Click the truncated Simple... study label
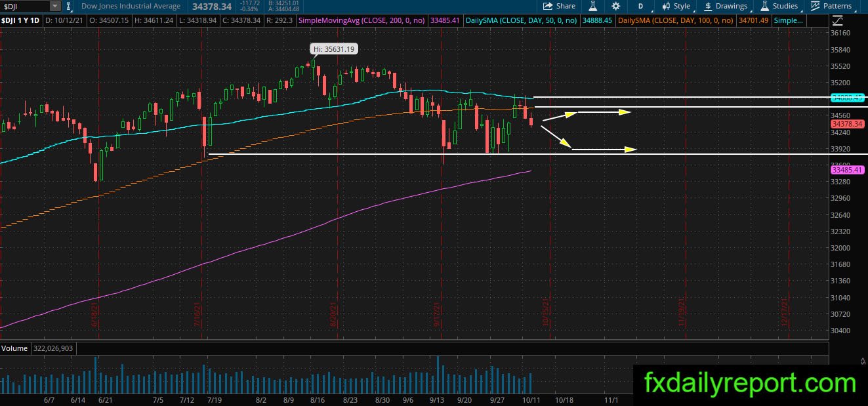 coord(789,20)
